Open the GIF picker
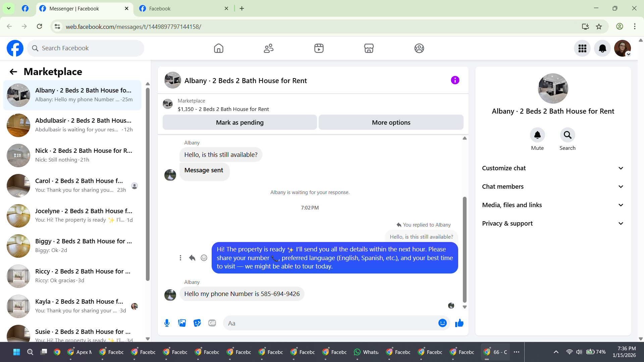This screenshot has height=362, width=644. [212, 323]
